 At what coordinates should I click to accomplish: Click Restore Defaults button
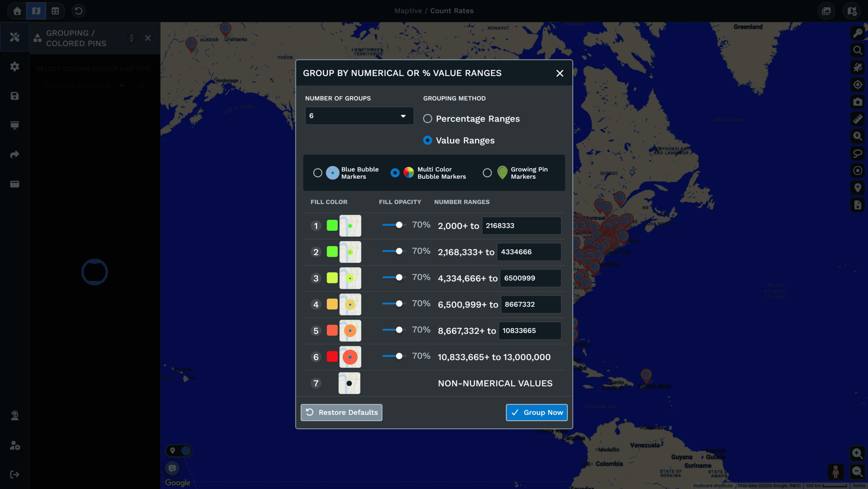[x=341, y=412]
